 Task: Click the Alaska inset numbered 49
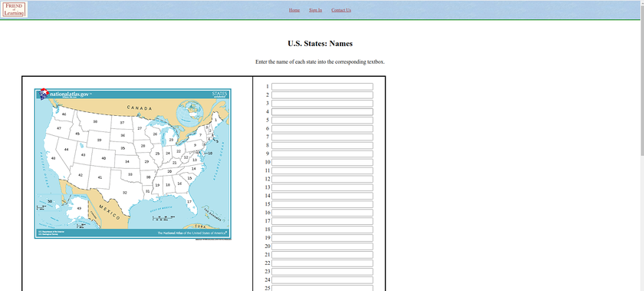click(79, 208)
